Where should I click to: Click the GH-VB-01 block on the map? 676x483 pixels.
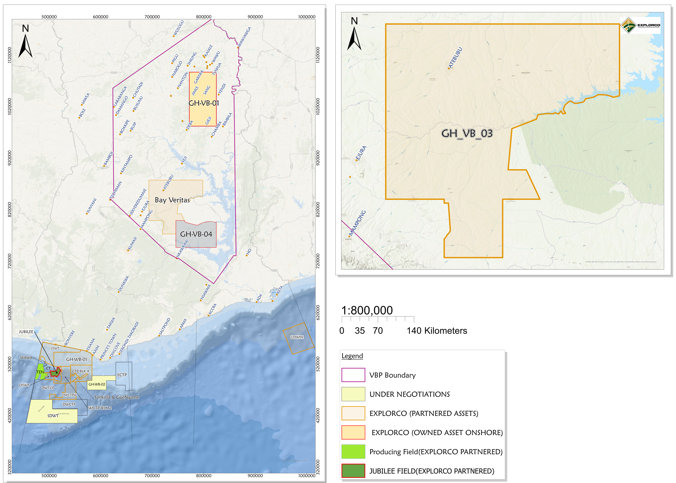coord(203,100)
